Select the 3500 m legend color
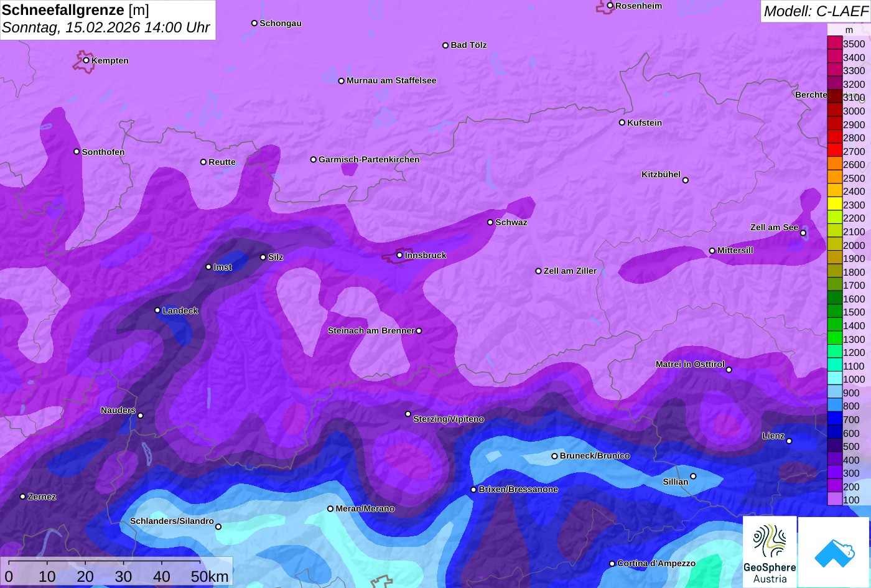This screenshot has width=871, height=588. [835, 43]
